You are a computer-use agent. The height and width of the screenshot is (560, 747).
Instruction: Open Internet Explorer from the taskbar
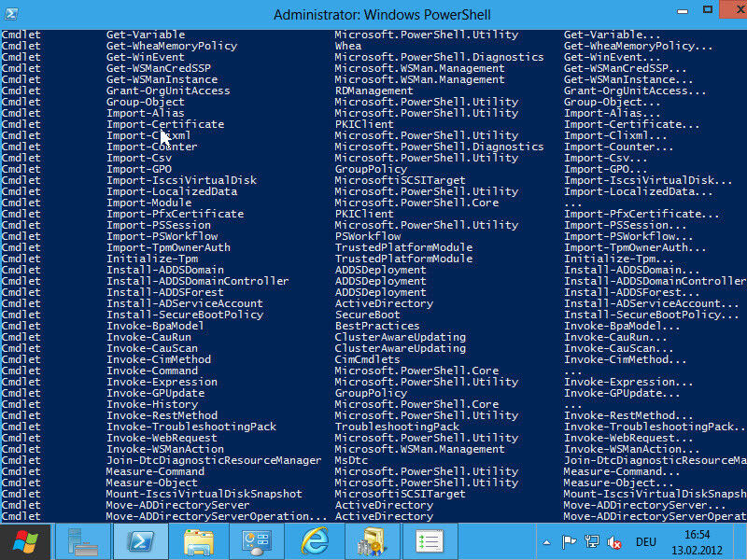coord(315,541)
